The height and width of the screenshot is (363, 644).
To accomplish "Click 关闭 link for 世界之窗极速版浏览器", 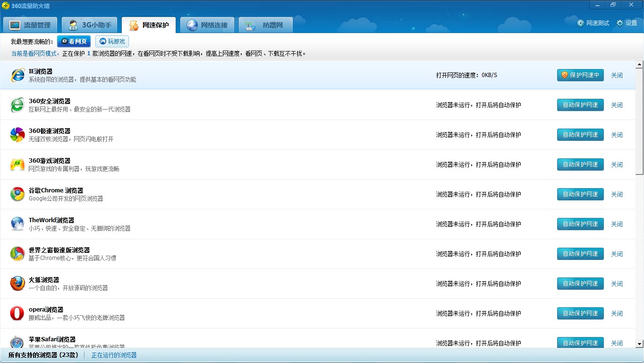I will (x=617, y=254).
